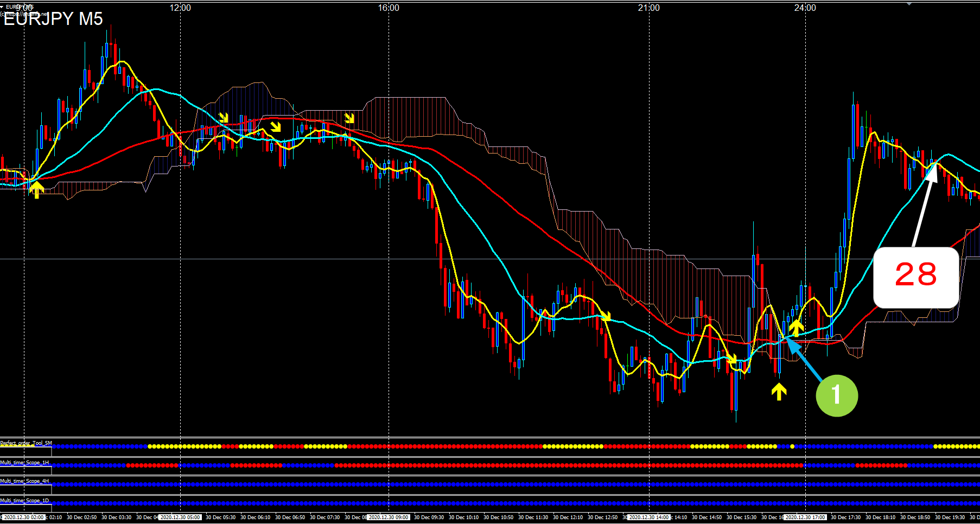
Task: Select the large EURJPY M5 title label
Action: pyautogui.click(x=53, y=19)
